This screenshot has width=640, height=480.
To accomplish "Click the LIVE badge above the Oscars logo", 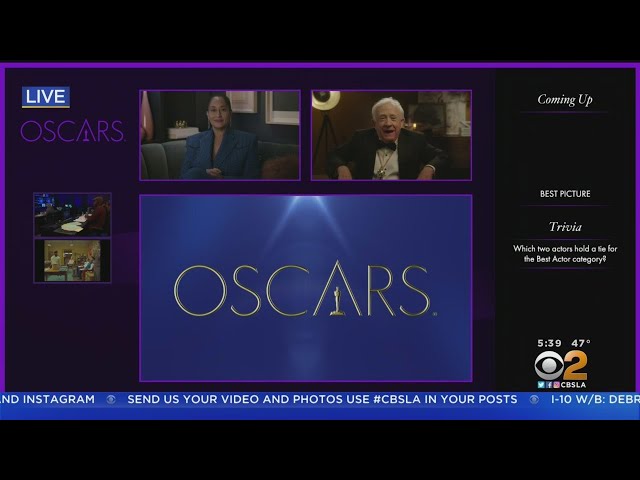I will (46, 97).
